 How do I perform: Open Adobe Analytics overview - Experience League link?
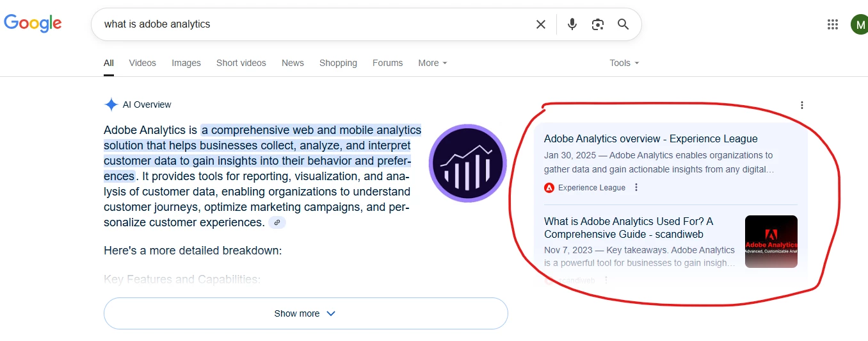click(651, 138)
